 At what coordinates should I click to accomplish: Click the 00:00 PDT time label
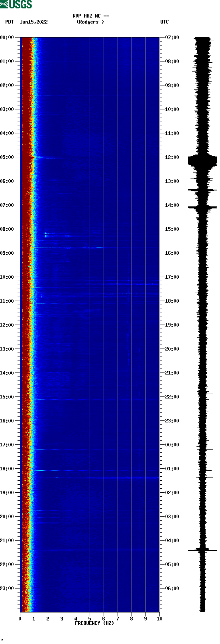tap(7, 38)
